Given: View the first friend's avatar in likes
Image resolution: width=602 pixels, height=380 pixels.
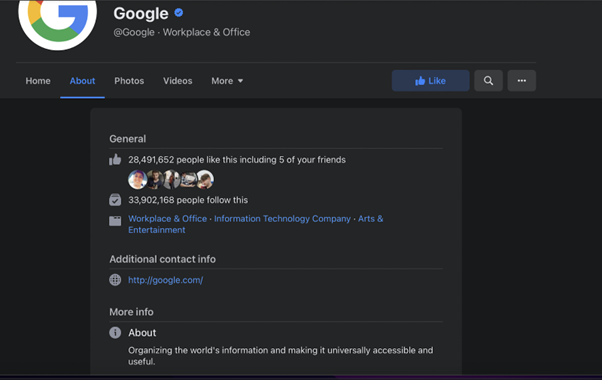Looking at the screenshot, I should (x=137, y=180).
